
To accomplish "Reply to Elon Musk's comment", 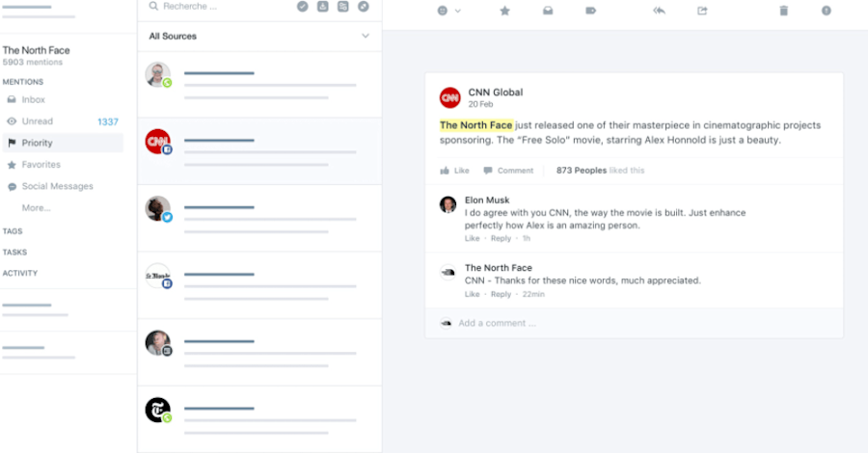I will coord(501,238).
